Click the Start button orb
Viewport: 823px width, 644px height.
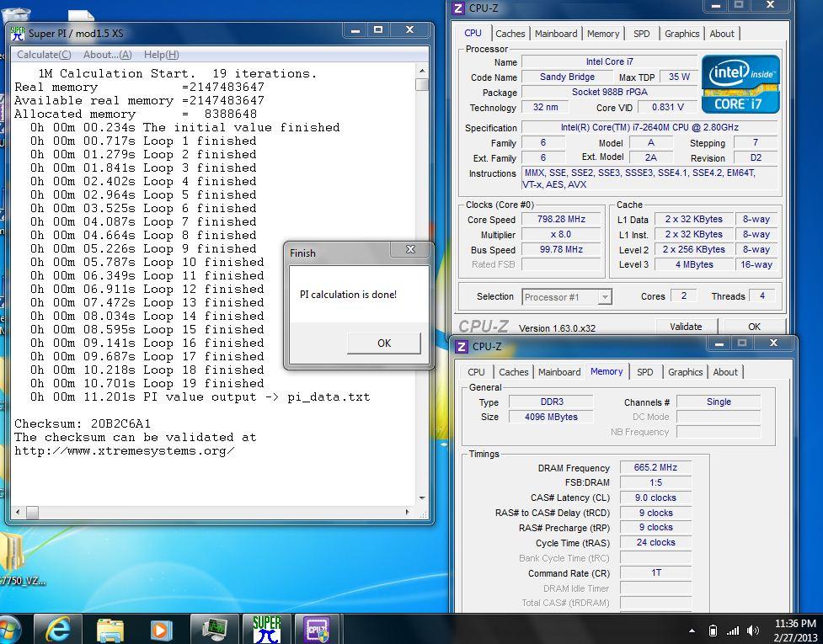pos(9,631)
